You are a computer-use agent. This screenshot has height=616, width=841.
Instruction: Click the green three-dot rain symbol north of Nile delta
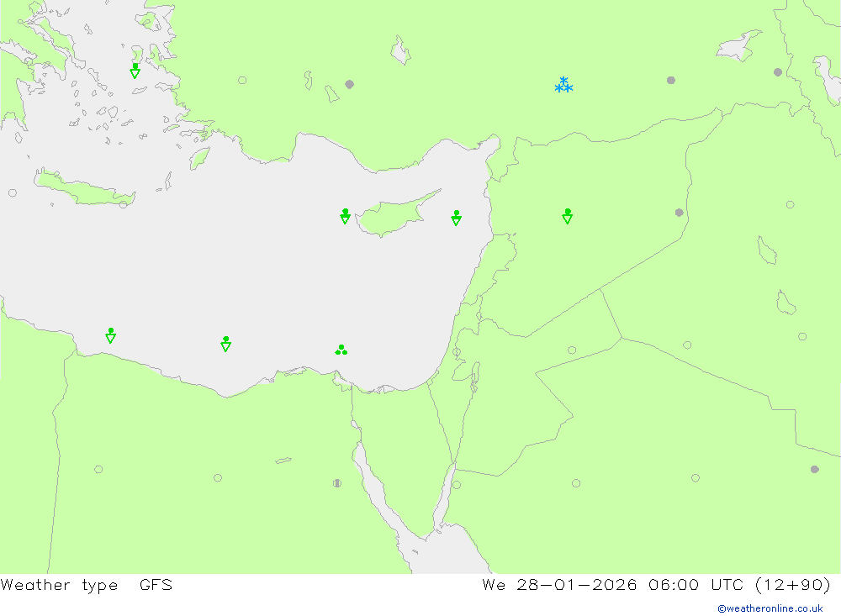click(x=341, y=350)
